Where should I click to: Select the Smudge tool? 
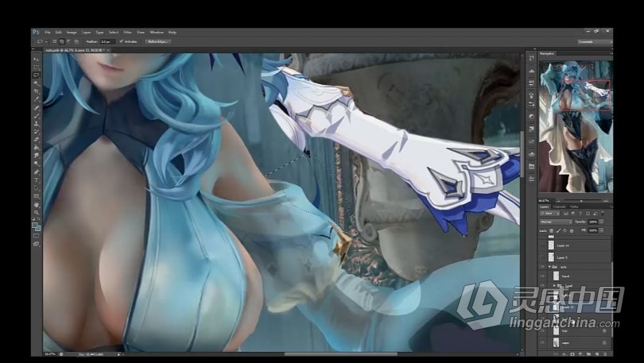36,156
